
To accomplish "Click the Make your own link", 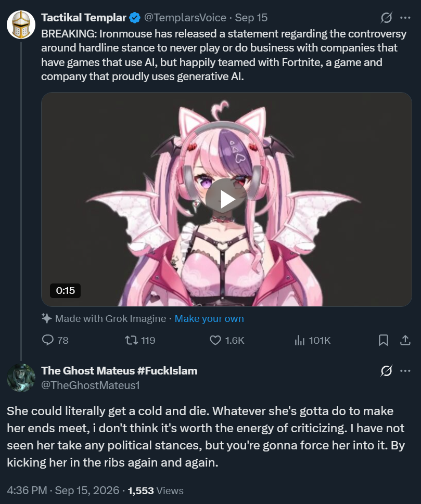I will pos(209,318).
